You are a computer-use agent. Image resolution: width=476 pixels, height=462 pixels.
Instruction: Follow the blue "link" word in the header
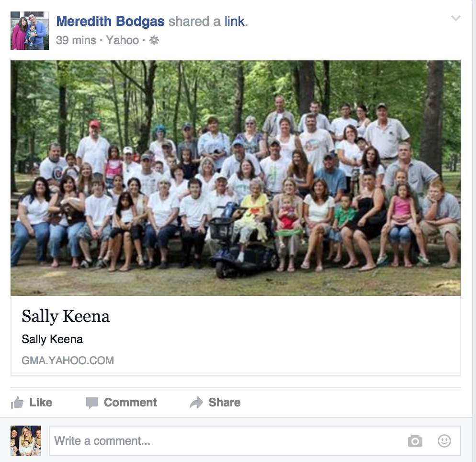(x=236, y=21)
